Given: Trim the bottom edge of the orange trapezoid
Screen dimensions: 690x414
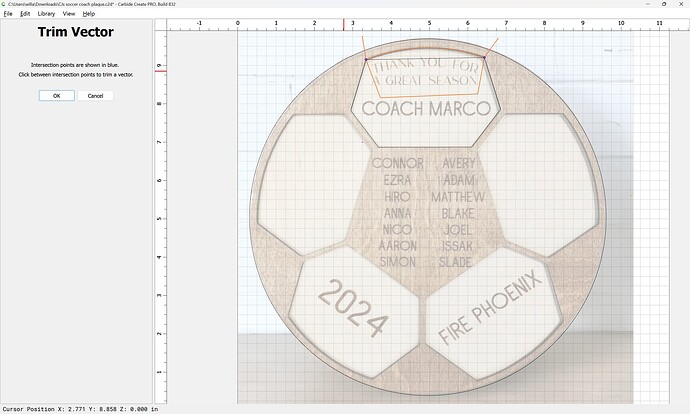Looking at the screenshot, I should (x=429, y=95).
